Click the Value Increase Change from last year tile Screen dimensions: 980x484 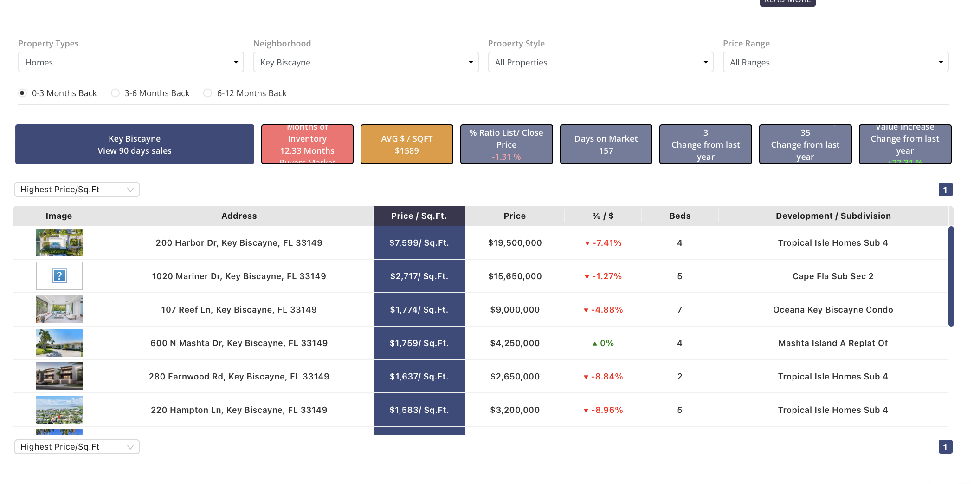[x=905, y=144]
